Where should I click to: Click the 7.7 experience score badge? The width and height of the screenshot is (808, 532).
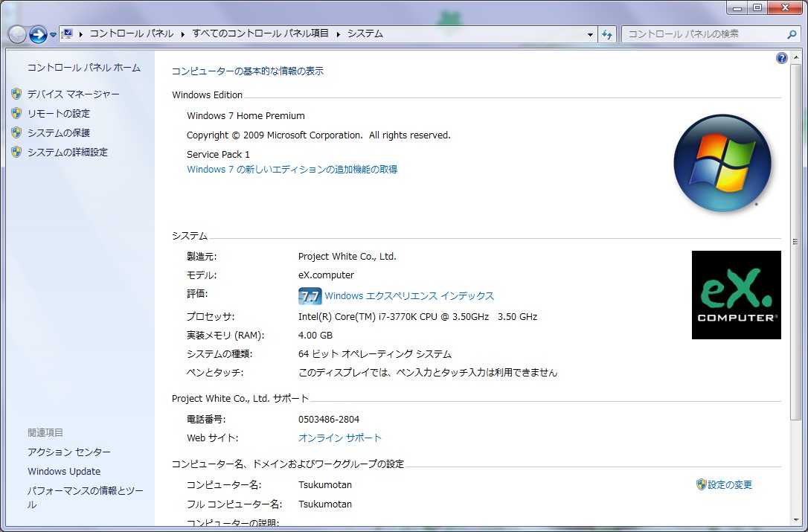(x=310, y=296)
